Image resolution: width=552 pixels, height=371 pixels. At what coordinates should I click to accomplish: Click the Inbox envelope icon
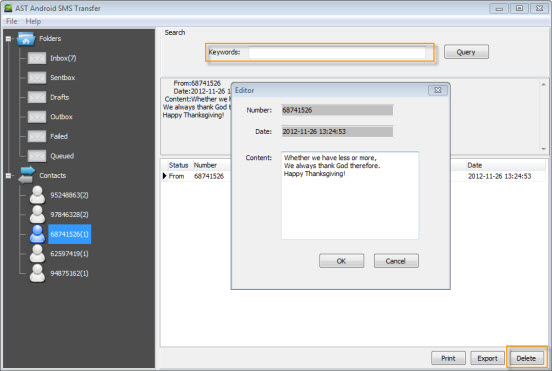pyautogui.click(x=37, y=58)
